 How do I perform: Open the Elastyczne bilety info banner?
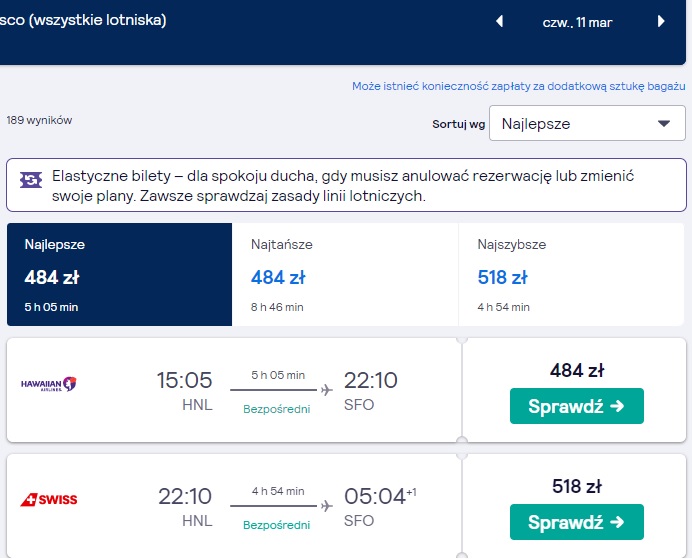[346, 185]
